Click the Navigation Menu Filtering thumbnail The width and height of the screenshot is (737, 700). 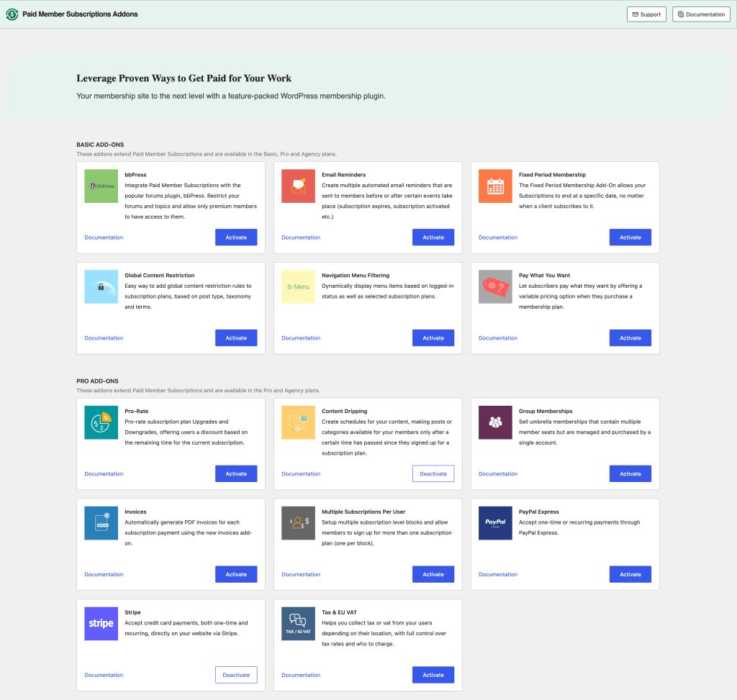[x=298, y=286]
